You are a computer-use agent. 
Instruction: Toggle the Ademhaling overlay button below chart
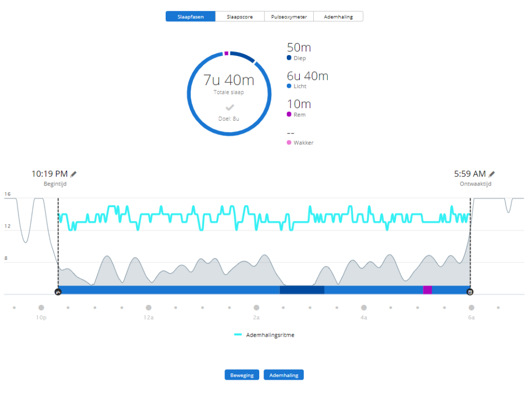pyautogui.click(x=284, y=375)
